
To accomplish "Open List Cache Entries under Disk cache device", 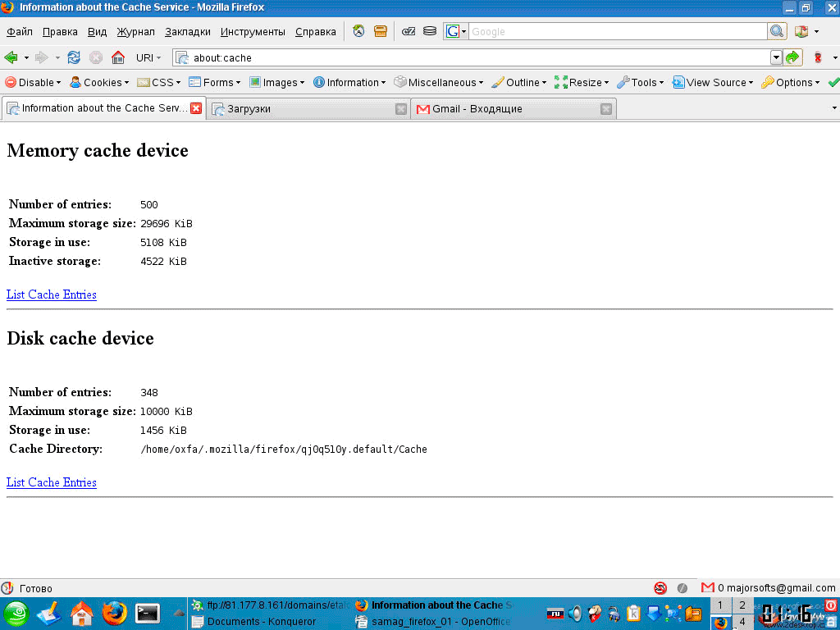I will tap(52, 482).
